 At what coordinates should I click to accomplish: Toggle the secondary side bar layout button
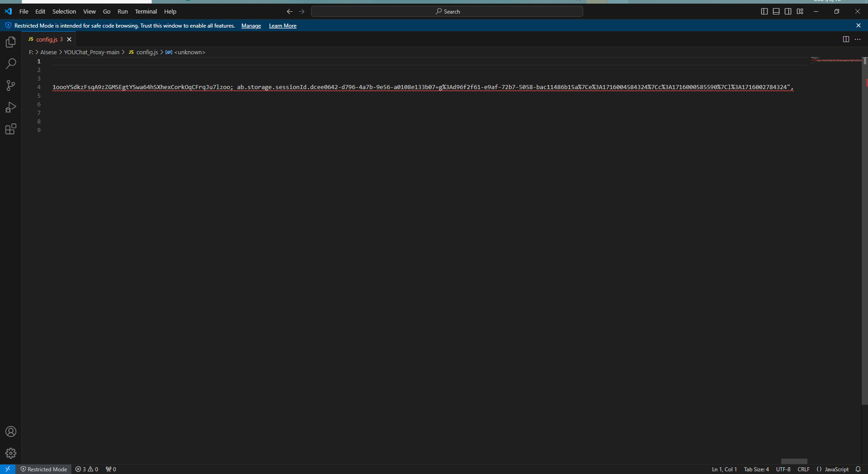pos(788,11)
